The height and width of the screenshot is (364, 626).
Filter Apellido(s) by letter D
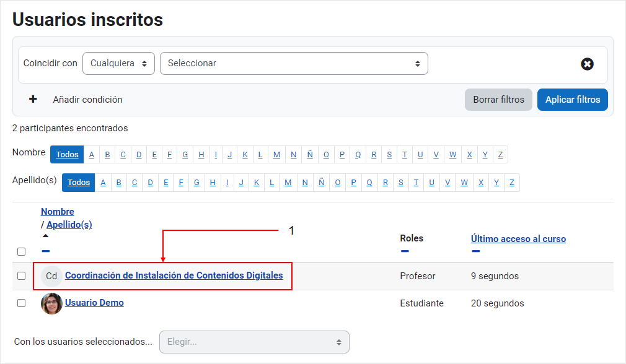150,183
